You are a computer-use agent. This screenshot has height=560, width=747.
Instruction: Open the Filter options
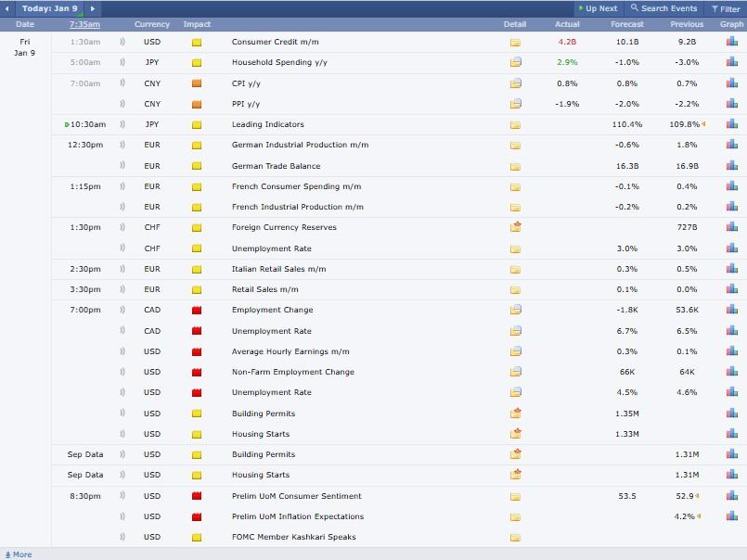pos(726,8)
